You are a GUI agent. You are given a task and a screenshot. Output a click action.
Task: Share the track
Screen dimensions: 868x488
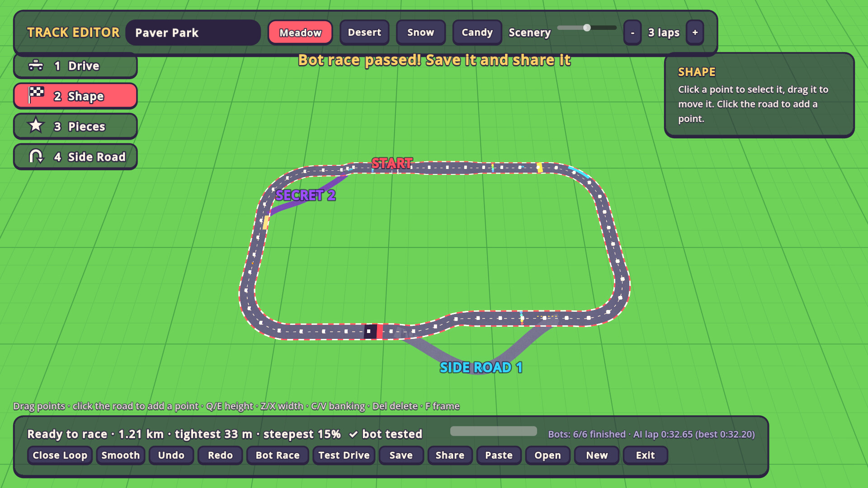450,455
